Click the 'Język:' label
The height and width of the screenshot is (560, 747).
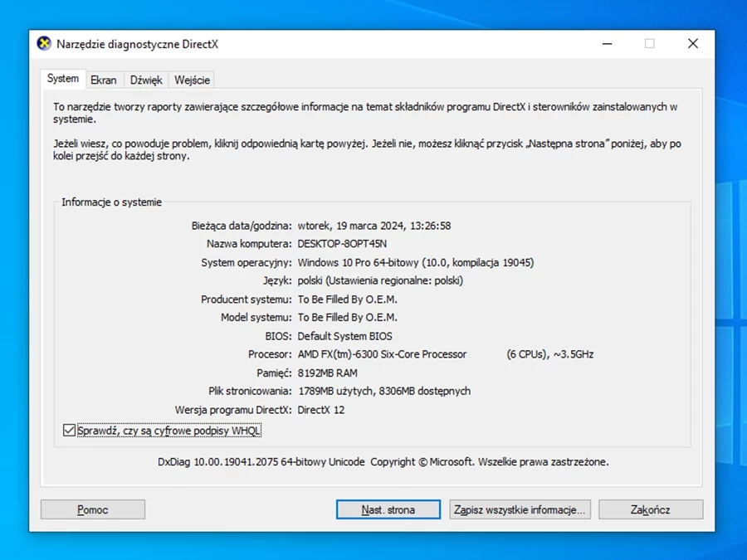[277, 280]
